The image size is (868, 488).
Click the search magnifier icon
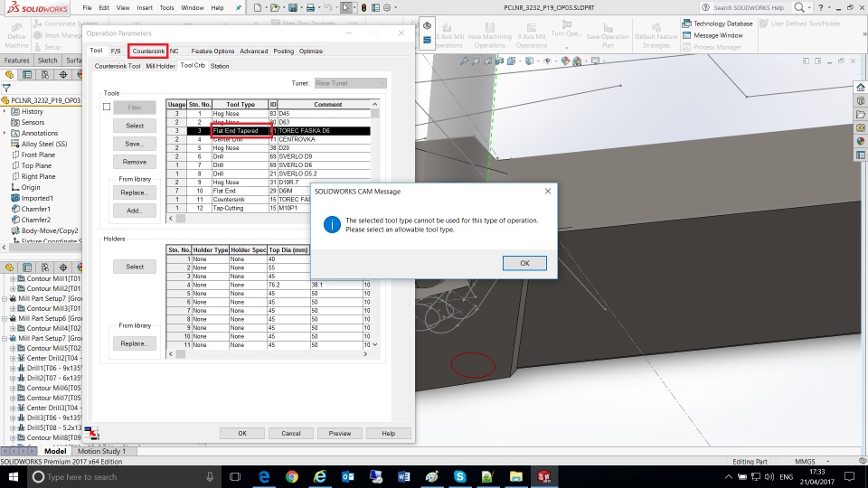click(798, 7)
